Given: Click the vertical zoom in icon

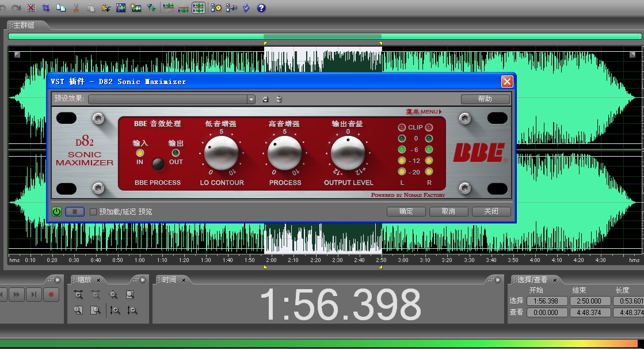Looking at the screenshot, I should pos(115,310).
